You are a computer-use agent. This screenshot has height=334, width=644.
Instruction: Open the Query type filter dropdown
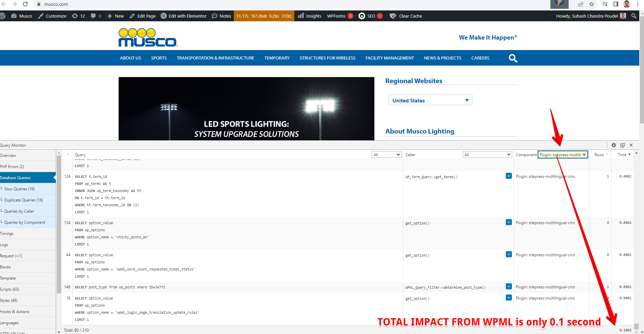tap(387, 154)
